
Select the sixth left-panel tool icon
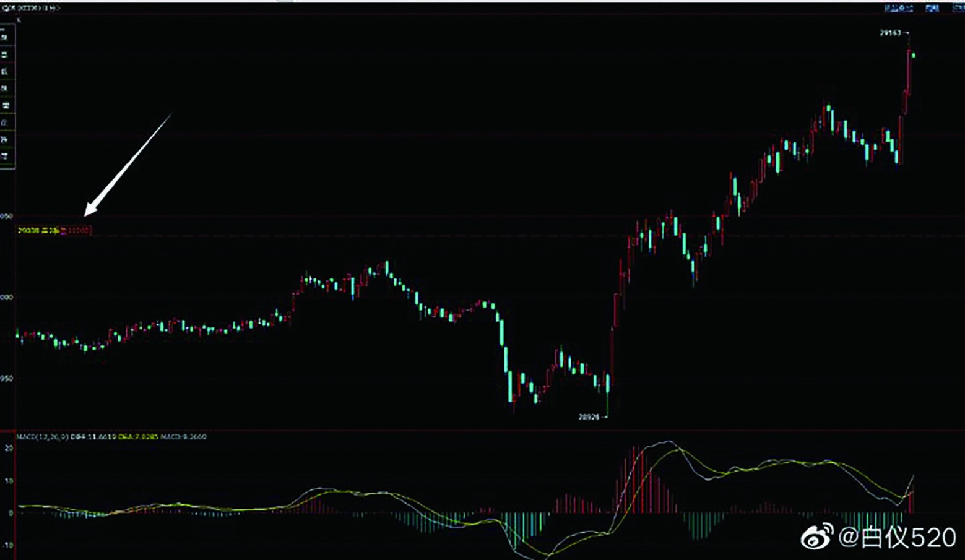coord(5,122)
